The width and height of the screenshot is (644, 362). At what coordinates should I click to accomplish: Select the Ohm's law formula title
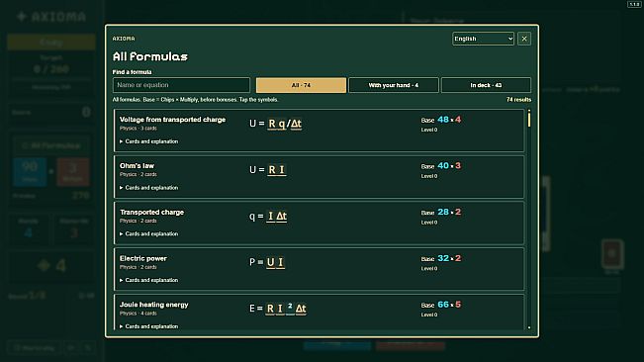pos(137,166)
